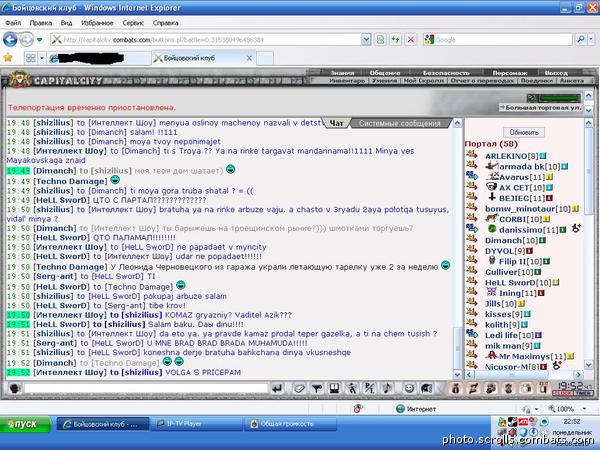Click player list horizontal scrollbar right arrow

click(x=578, y=375)
